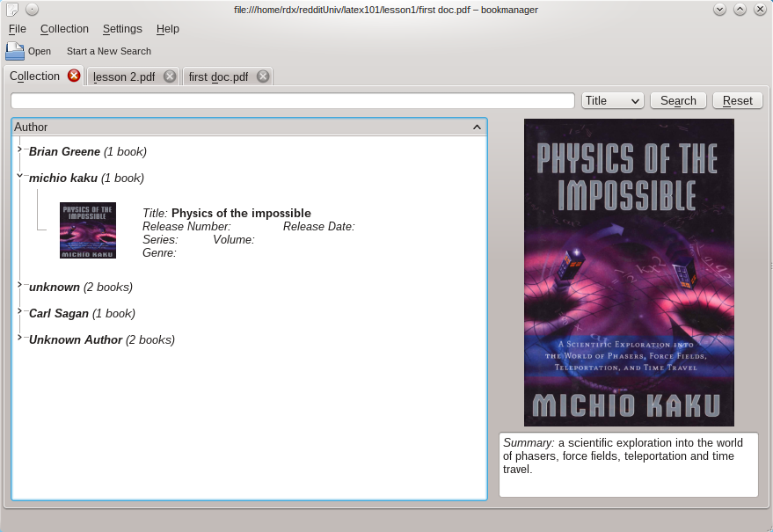Switch to the Collection tab

(x=34, y=77)
